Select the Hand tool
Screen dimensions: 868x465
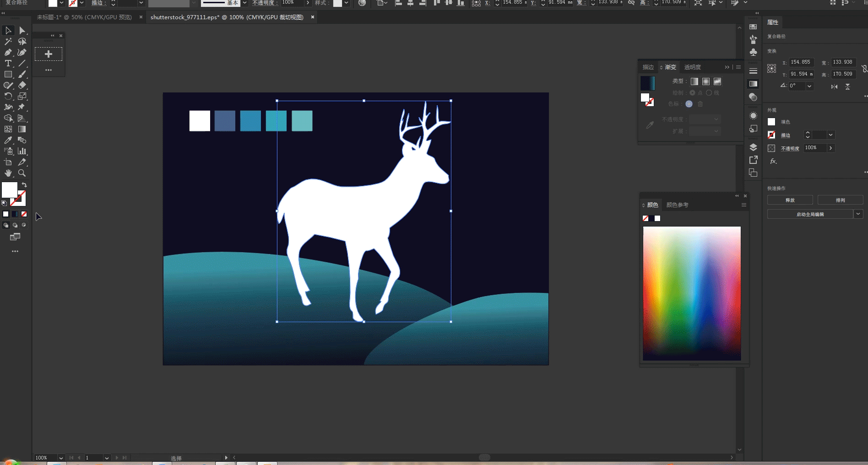pos(8,173)
